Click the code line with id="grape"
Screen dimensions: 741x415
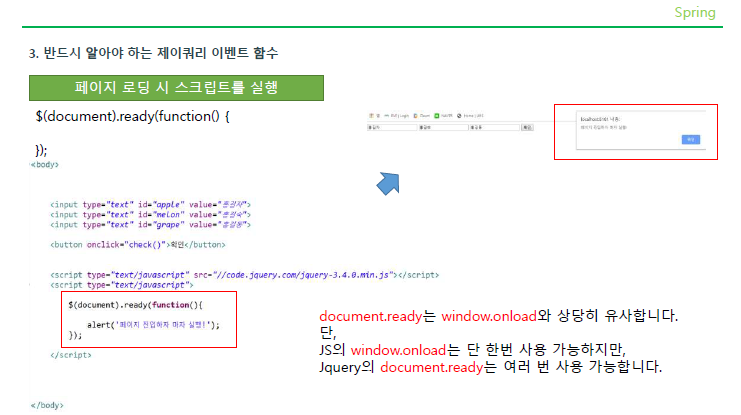click(150, 225)
